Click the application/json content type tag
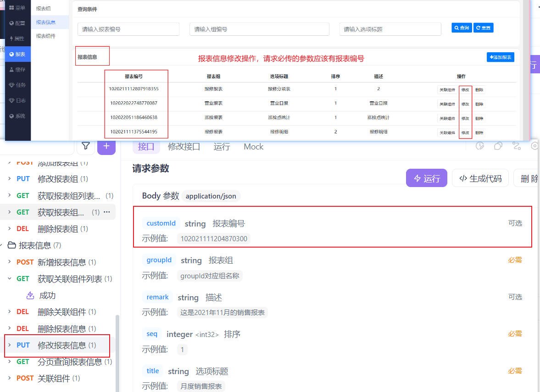The image size is (540, 392). click(x=211, y=196)
